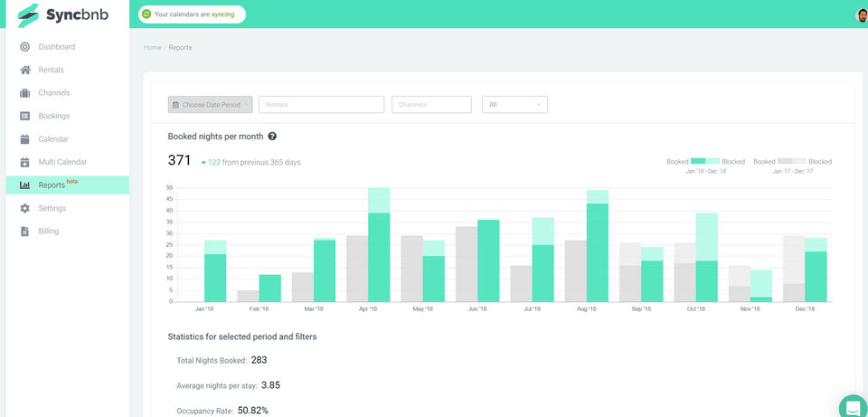Open the Calendar menu item
This screenshot has height=417, width=868.
tap(68, 139)
